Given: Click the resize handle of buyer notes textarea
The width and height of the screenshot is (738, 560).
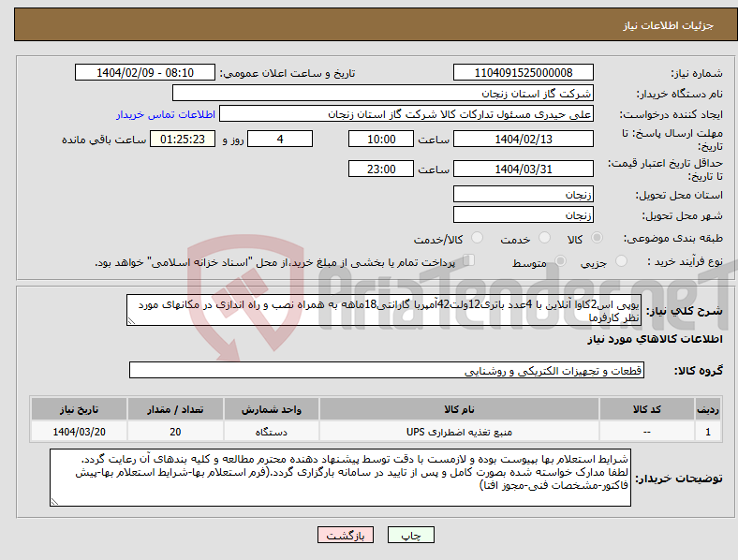Looking at the screenshot, I should 54,502.
